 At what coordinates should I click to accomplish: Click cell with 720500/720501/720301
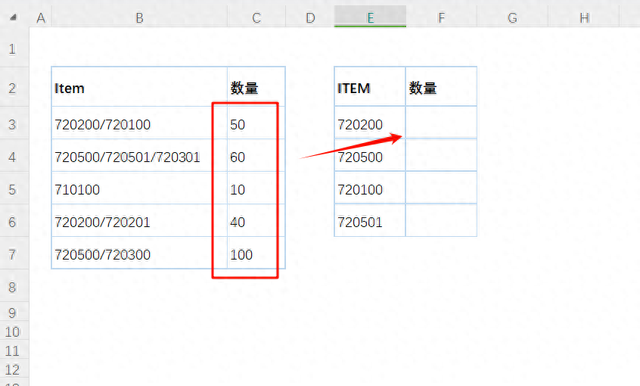click(x=139, y=156)
